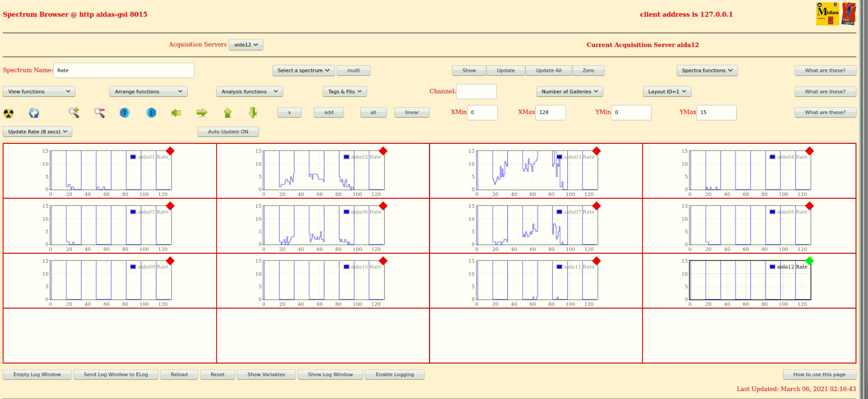868x399 pixels.
Task: Toggle the linear scale button
Action: (x=412, y=112)
